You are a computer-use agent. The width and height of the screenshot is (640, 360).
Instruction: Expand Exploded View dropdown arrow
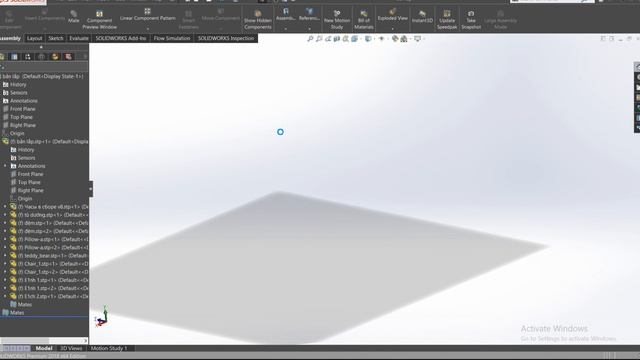(392, 29)
